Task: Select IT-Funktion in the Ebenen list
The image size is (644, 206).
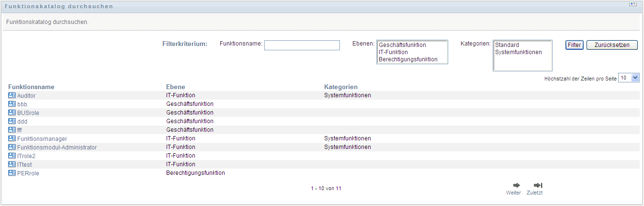Action: 393,52
